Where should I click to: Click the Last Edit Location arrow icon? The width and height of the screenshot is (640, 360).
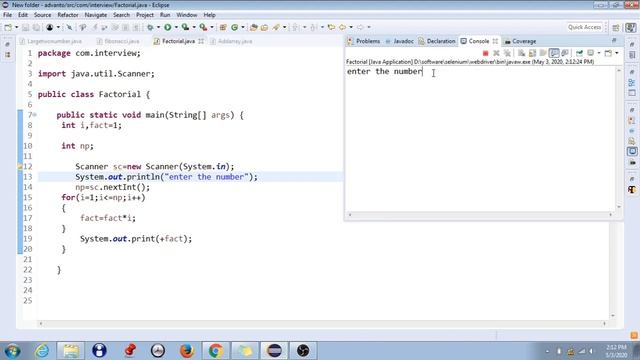[x=331, y=27]
